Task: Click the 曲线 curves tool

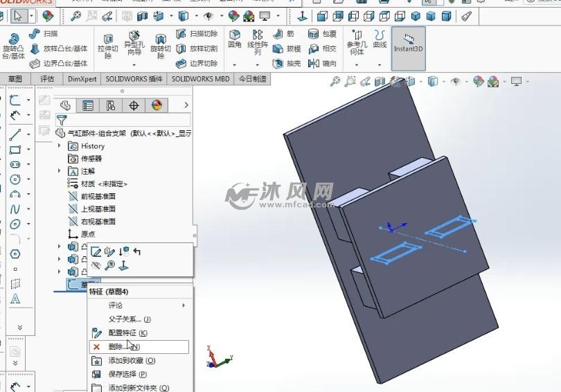Action: [x=380, y=39]
